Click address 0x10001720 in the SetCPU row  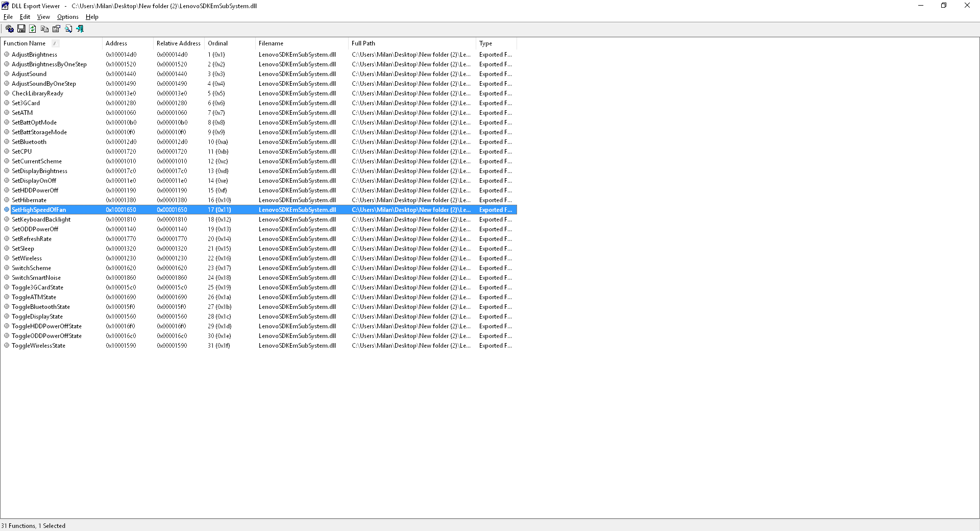click(x=121, y=152)
